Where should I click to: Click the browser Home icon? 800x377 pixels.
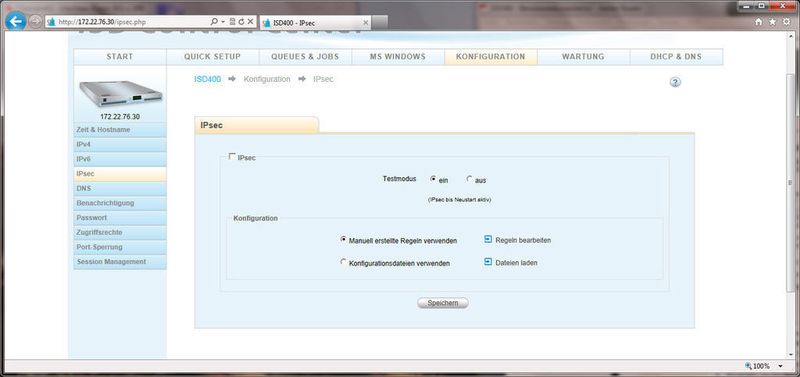point(759,22)
